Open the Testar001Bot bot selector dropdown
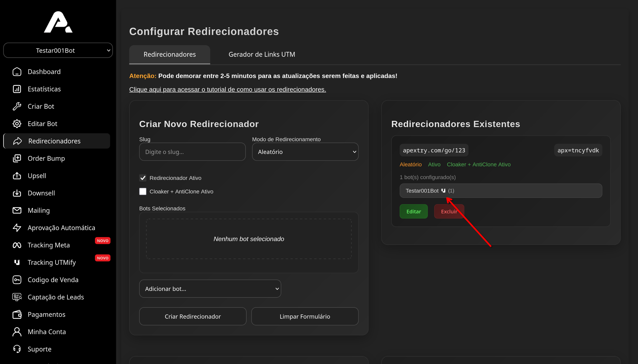The width and height of the screenshot is (638, 364). click(x=58, y=50)
